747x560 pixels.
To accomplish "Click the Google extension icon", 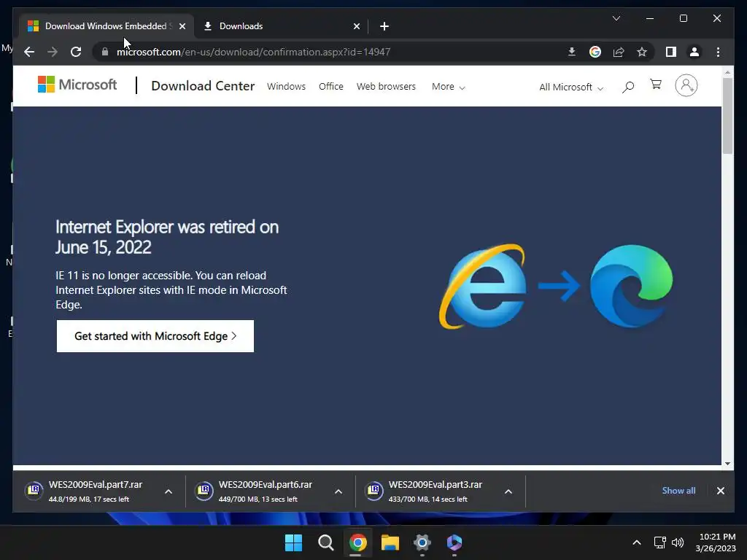I will (595, 52).
